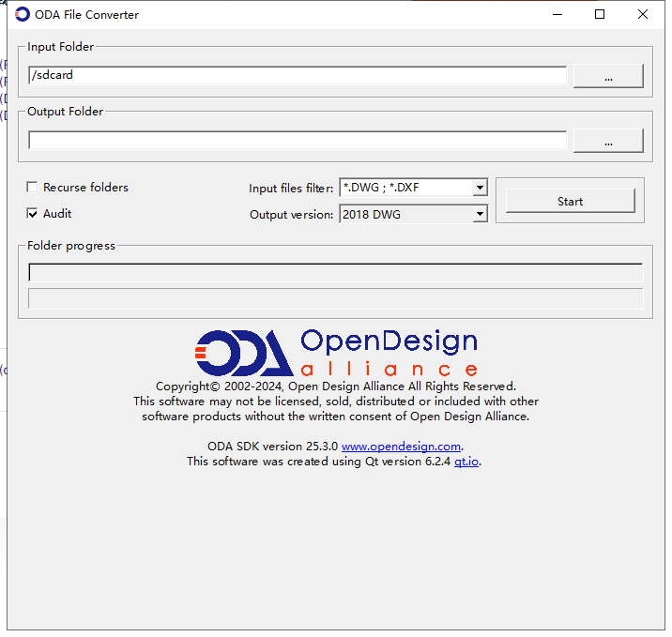Click the Input Folder path field
672x637 pixels.
point(298,75)
